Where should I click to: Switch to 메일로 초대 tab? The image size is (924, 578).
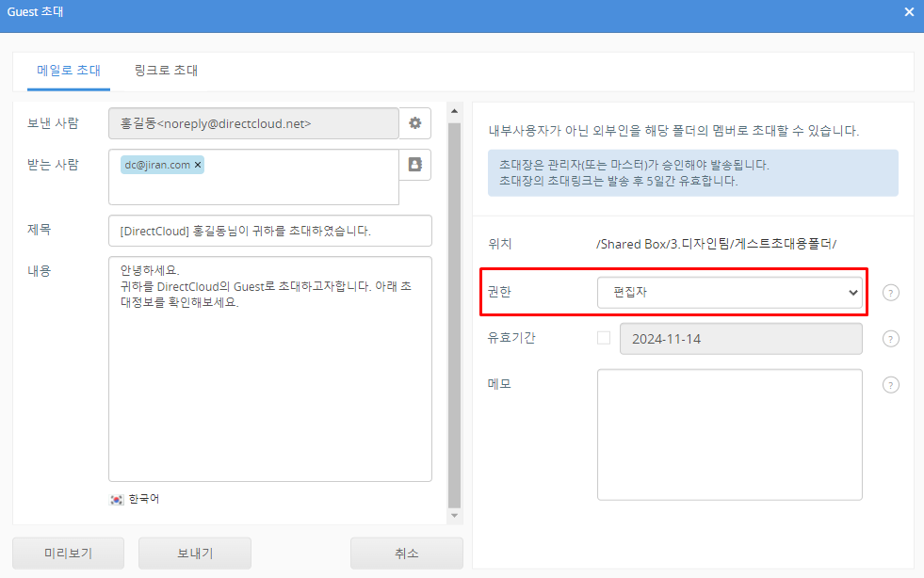point(68,71)
